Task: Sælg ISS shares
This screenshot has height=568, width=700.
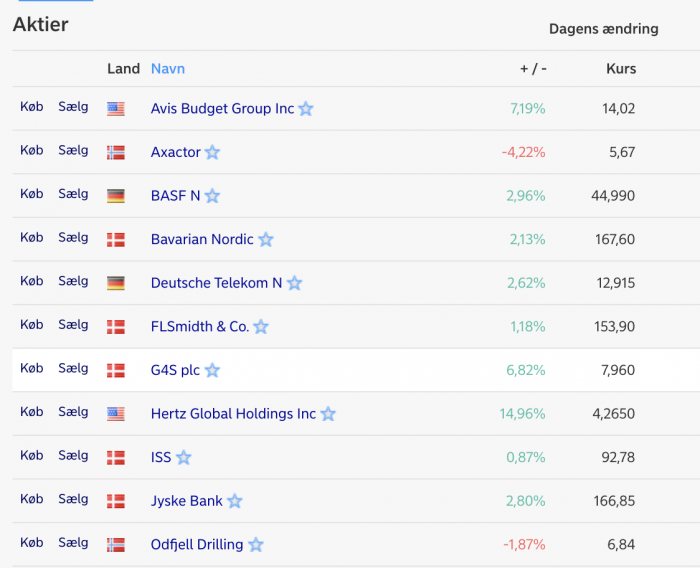Action: tap(73, 455)
